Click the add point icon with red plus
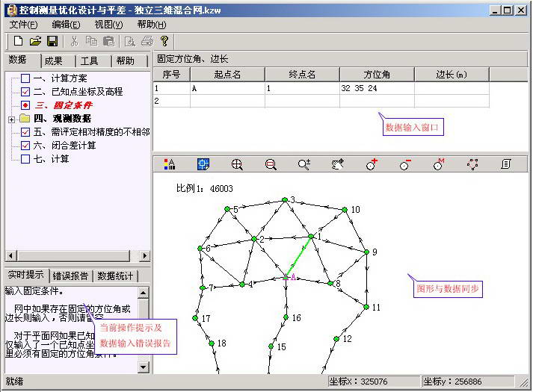Image resolution: width=533 pixels, height=392 pixels. click(372, 164)
